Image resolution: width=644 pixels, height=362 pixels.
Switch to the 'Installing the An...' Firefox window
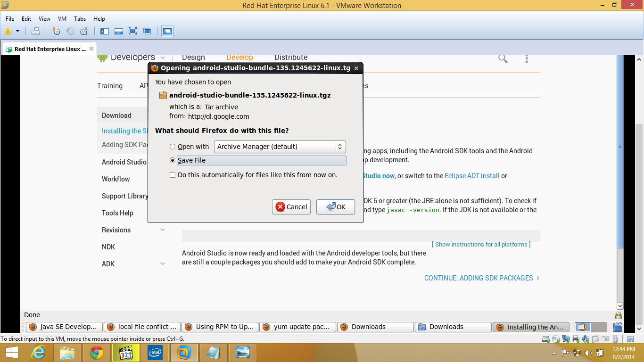531,327
